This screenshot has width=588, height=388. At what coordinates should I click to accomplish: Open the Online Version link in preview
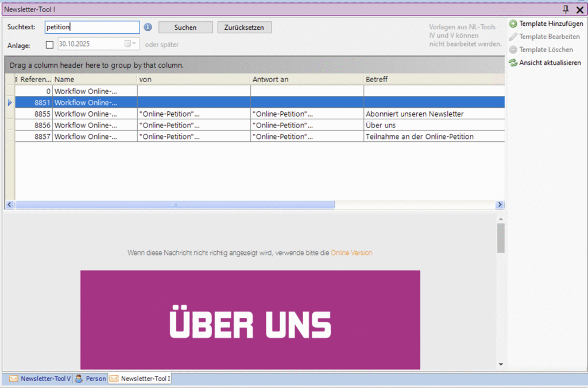[x=351, y=253]
